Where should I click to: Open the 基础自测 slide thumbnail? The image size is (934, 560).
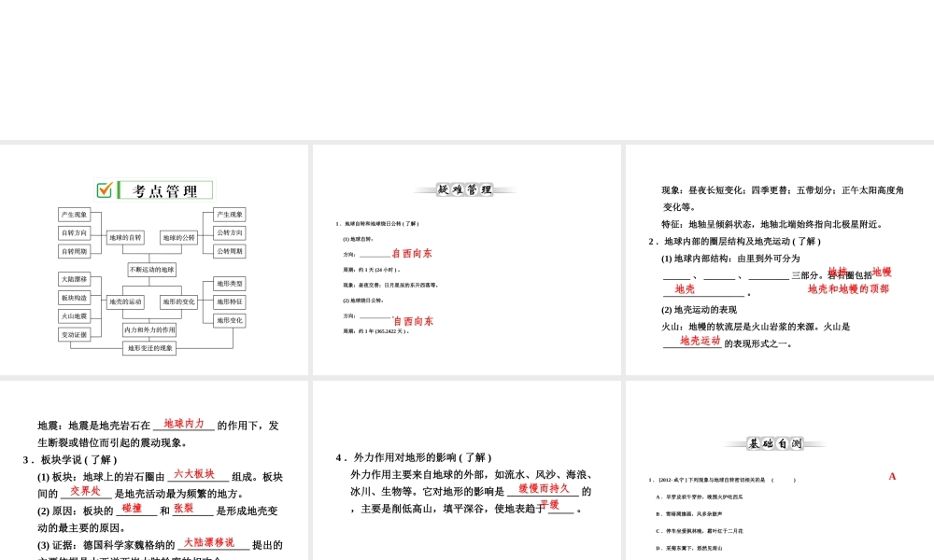click(780, 470)
